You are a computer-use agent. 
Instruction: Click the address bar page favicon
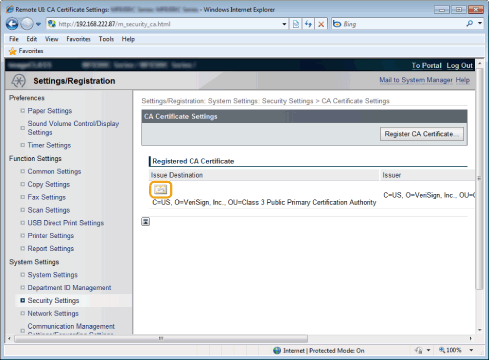pyautogui.click(x=52, y=24)
